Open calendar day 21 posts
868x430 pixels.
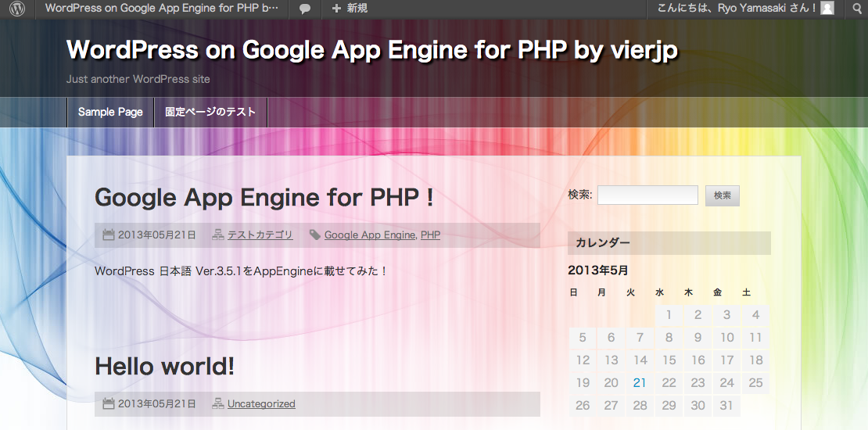[640, 383]
